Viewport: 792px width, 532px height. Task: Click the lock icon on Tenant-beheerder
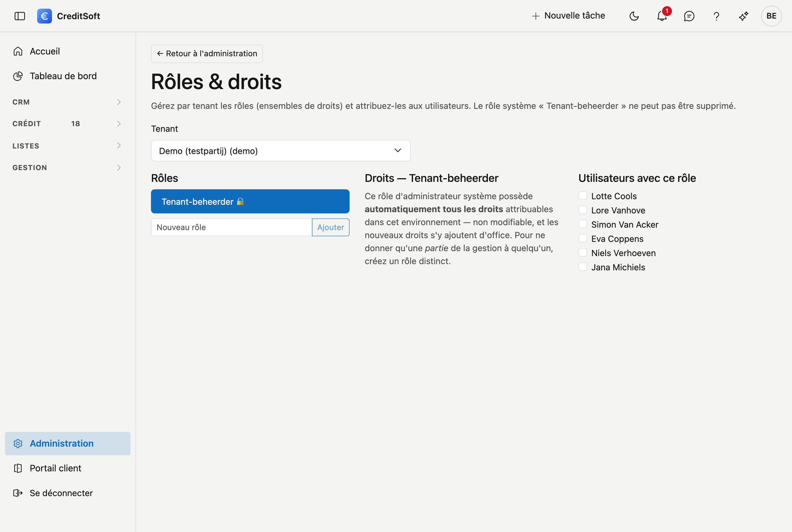(x=240, y=202)
